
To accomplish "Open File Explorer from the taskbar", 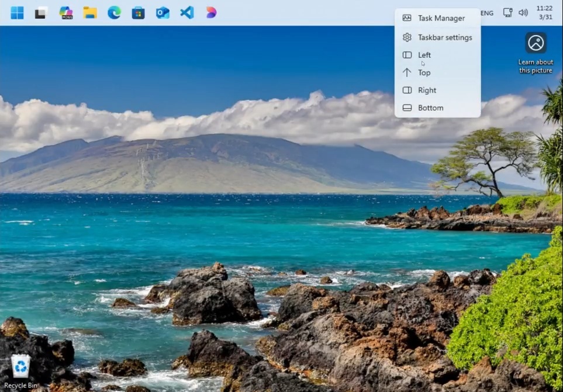I will 90,12.
